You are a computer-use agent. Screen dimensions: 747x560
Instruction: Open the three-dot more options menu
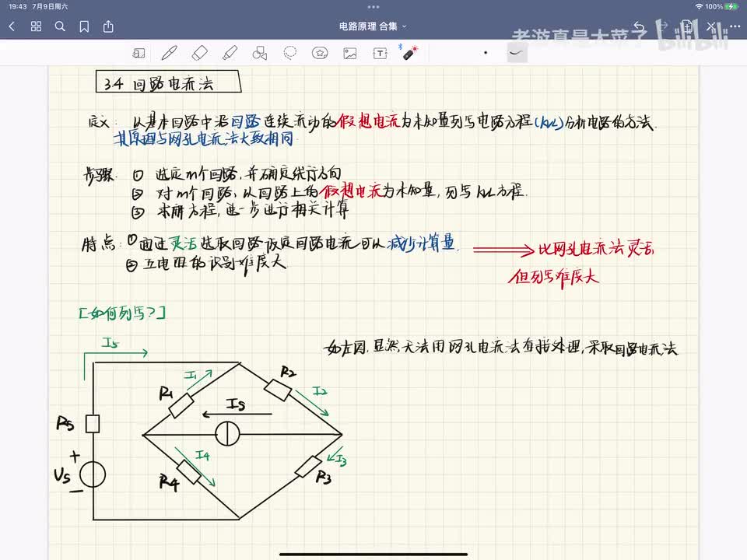tap(735, 26)
